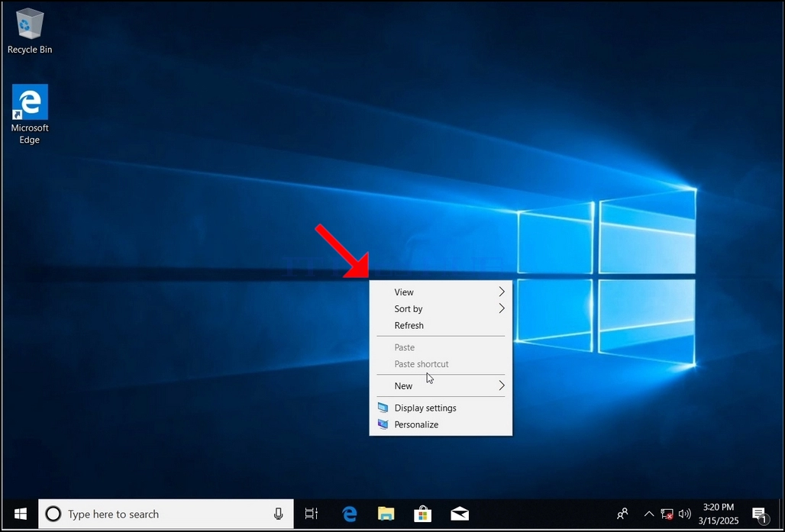
Task: Open the People icon in system tray
Action: [x=622, y=514]
